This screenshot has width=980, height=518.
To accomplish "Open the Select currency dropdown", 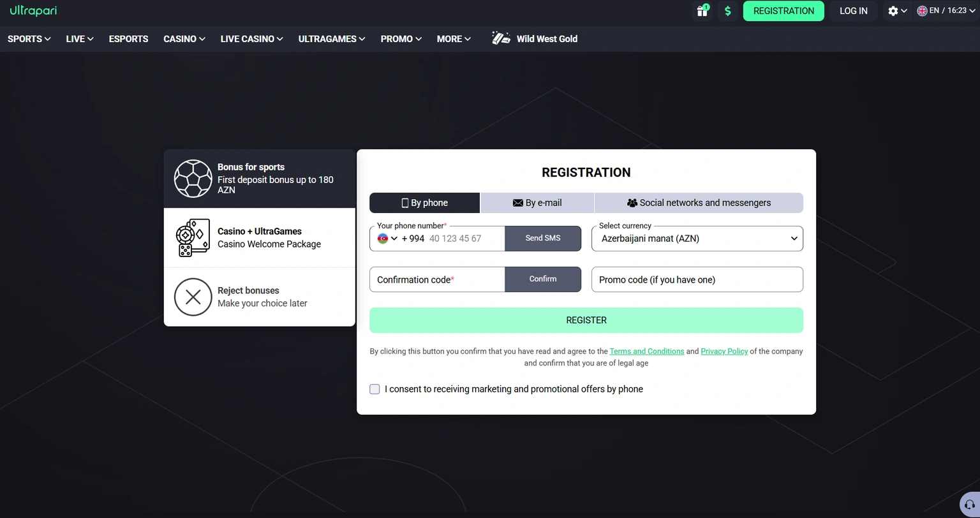I will pyautogui.click(x=697, y=239).
